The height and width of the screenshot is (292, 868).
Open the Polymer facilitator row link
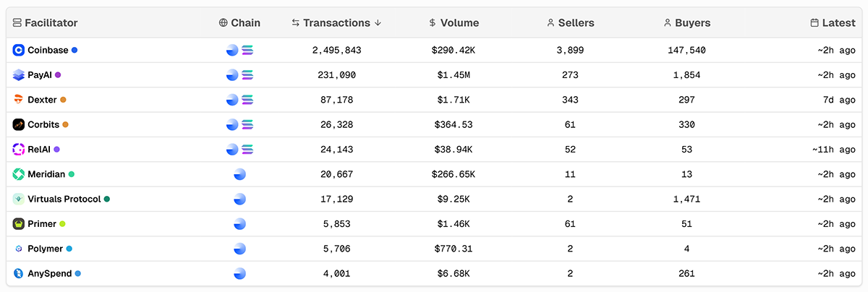coord(45,249)
